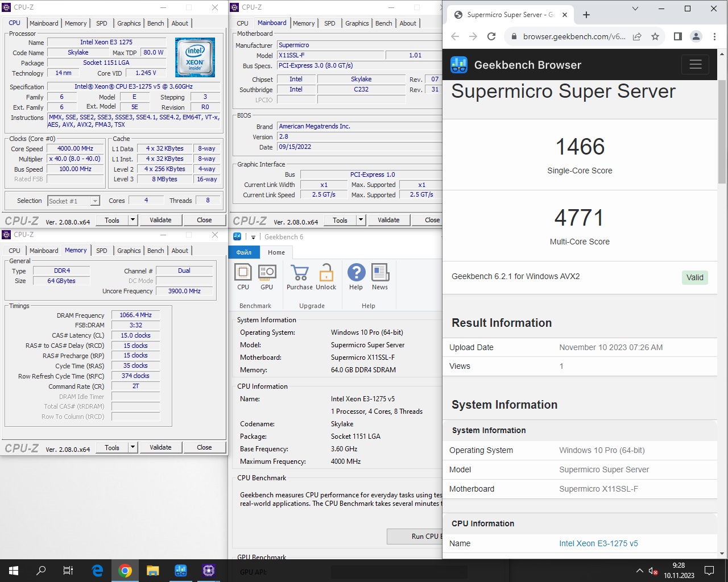Click Validate in the CPU tab window

tap(160, 220)
